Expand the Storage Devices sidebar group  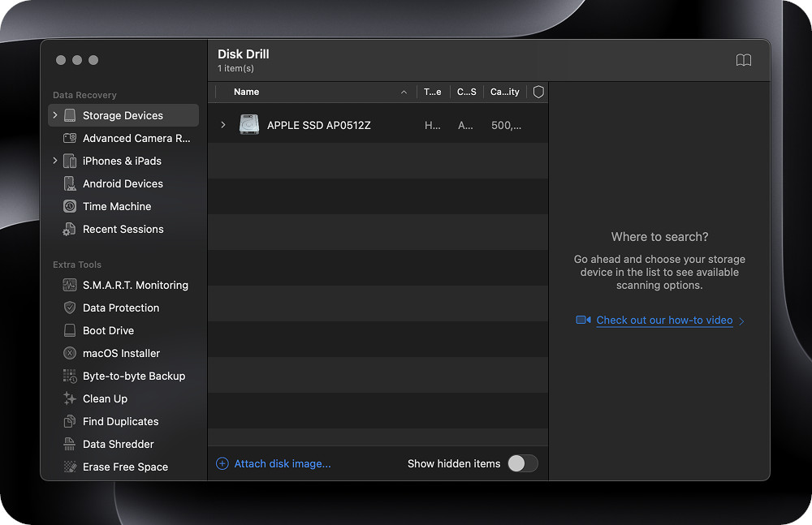[55, 116]
